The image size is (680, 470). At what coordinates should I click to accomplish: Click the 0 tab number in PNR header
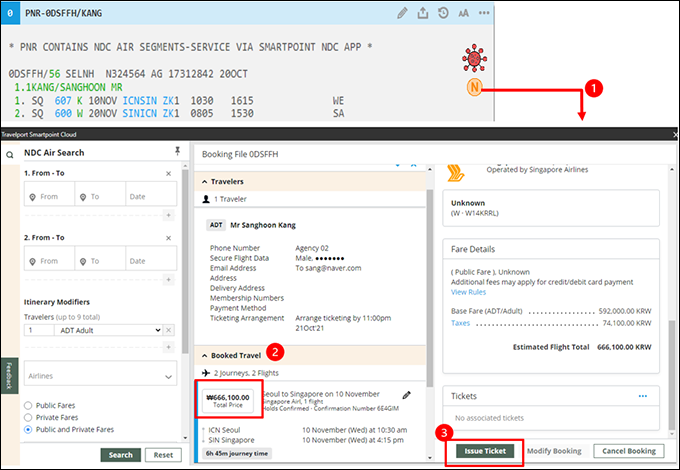point(10,13)
